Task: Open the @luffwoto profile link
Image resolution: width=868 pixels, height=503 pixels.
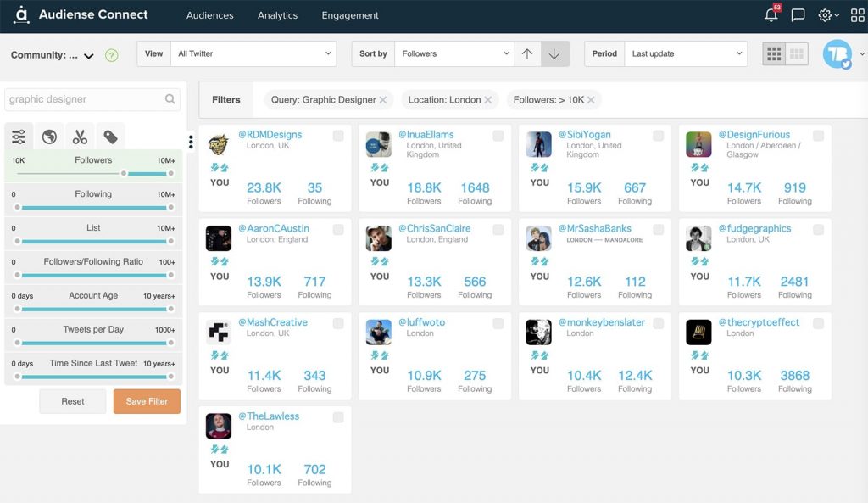Action: [421, 322]
